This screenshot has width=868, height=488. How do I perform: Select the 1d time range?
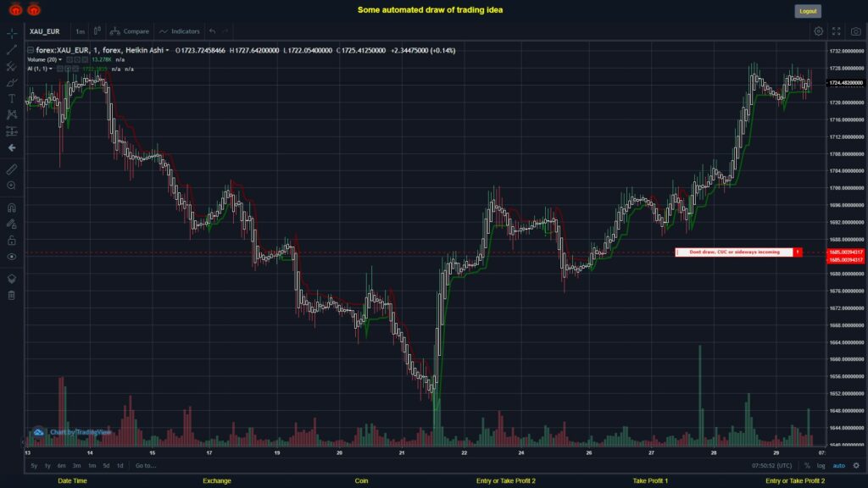coord(120,466)
